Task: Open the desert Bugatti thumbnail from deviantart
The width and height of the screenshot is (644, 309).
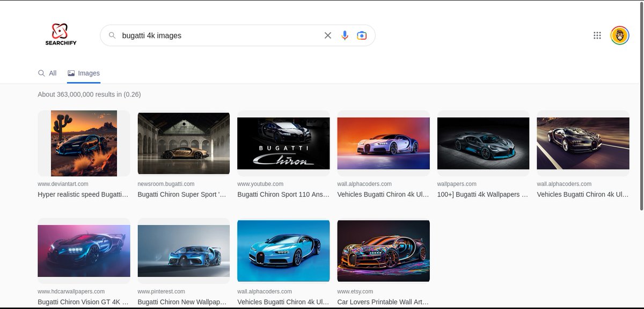Action: coord(84,143)
